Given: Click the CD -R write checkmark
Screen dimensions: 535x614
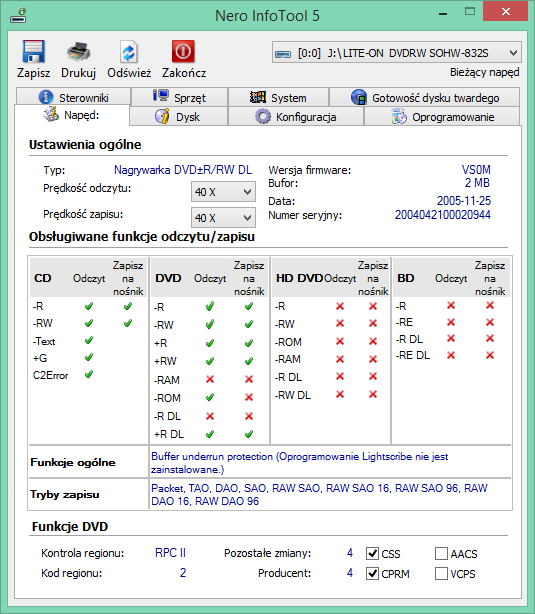Looking at the screenshot, I should tap(128, 306).
